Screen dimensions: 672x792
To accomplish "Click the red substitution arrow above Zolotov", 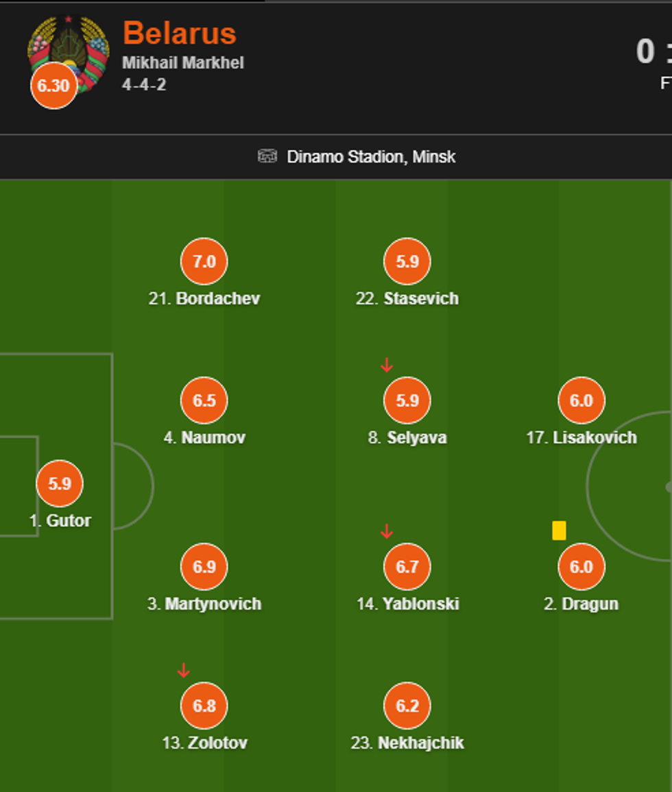I will 183,670.
